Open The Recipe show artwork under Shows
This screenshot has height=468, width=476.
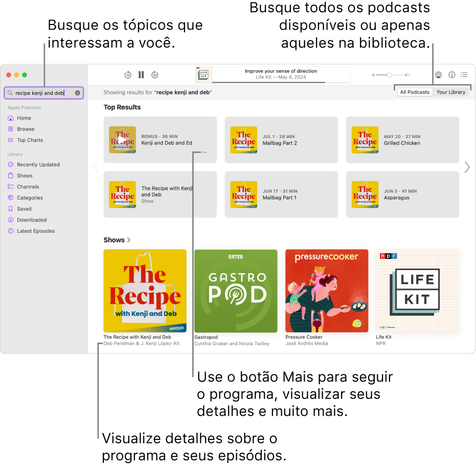[x=145, y=291]
